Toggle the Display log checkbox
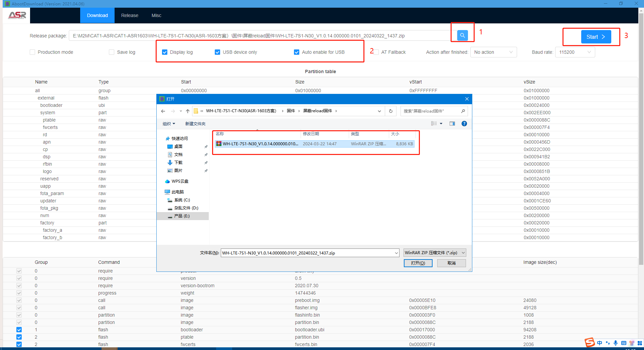 [165, 52]
